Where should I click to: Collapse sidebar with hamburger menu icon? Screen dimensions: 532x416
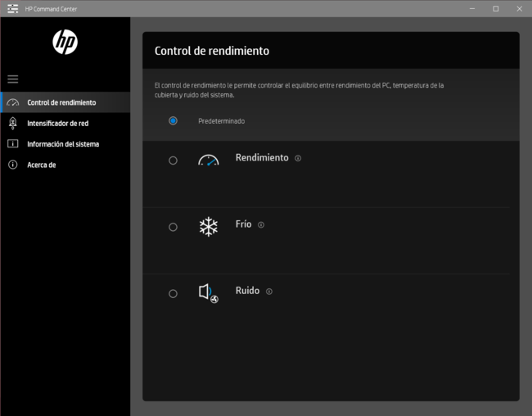[12, 79]
